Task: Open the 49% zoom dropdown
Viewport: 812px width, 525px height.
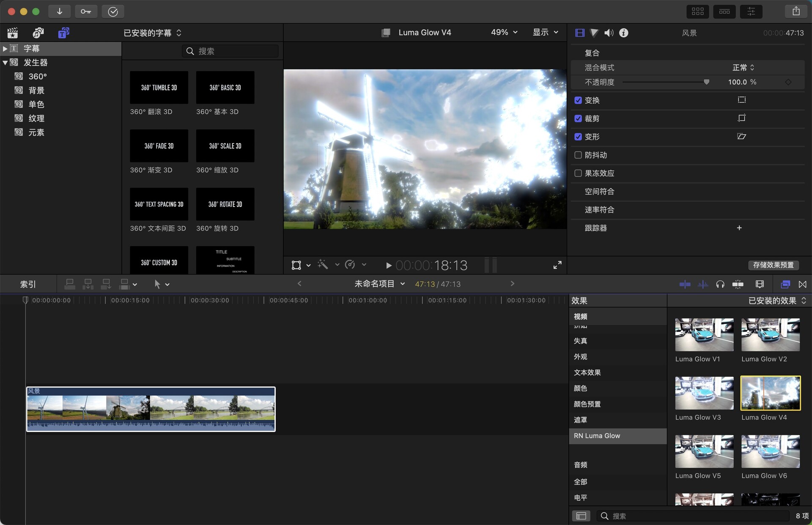Action: point(504,33)
